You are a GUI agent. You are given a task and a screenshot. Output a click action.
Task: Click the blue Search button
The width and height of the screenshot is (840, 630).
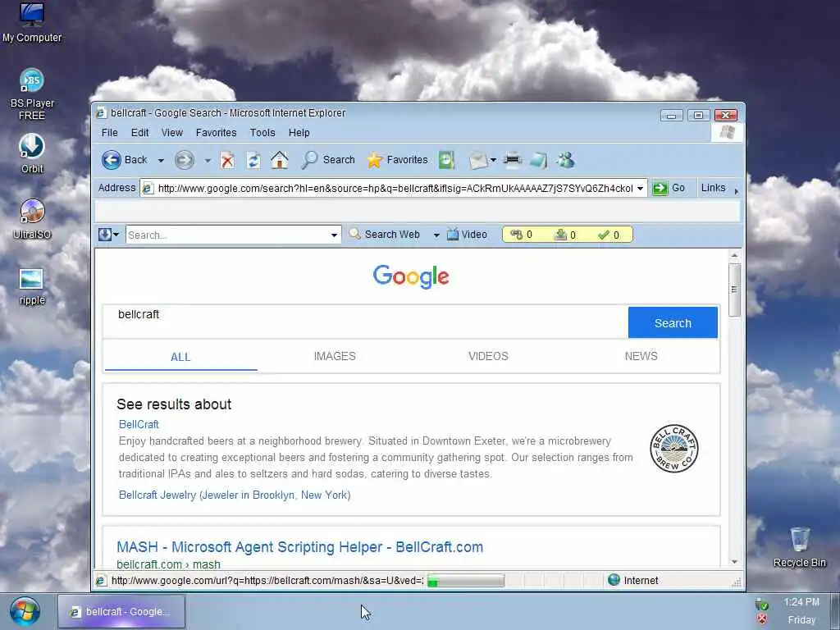tap(673, 322)
